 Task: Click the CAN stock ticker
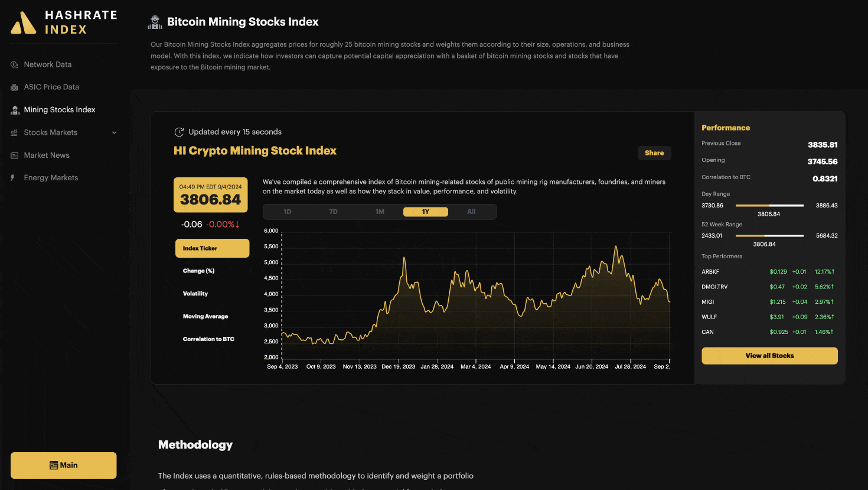pos(707,332)
